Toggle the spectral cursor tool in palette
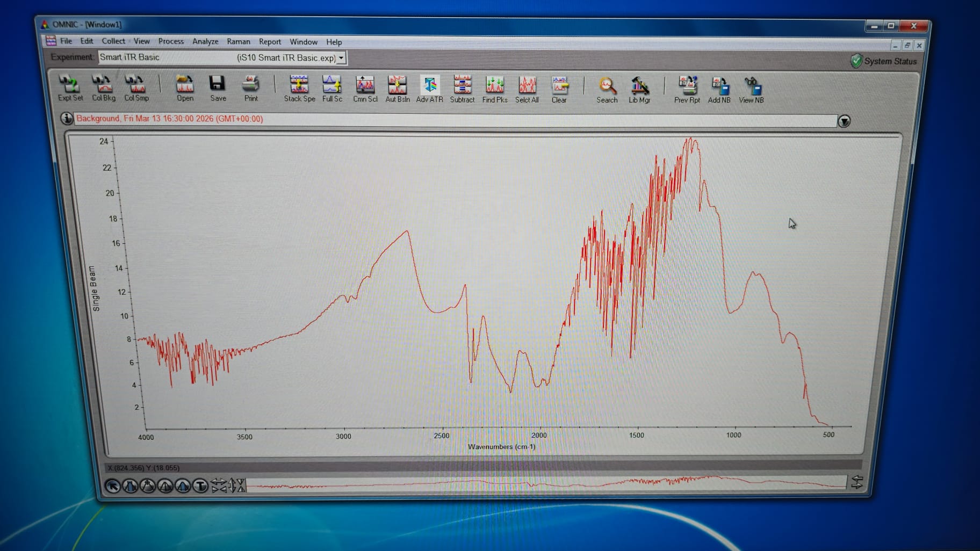 pyautogui.click(x=148, y=486)
